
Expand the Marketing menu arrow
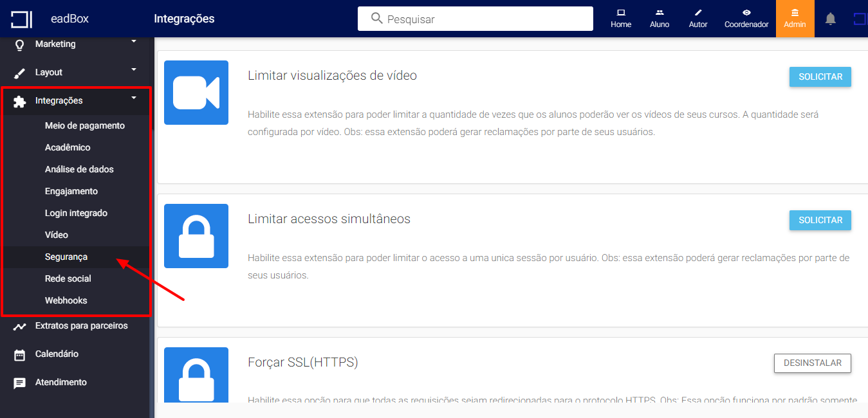(134, 41)
